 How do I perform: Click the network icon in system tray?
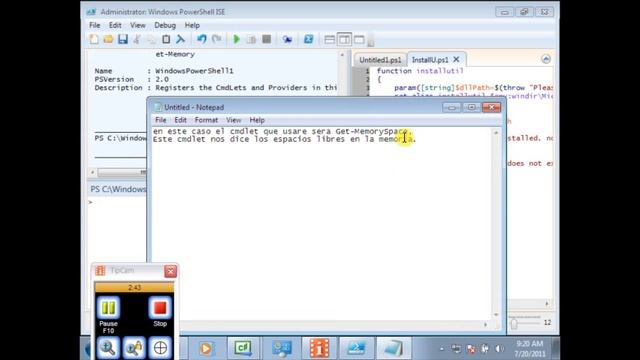tap(456, 349)
